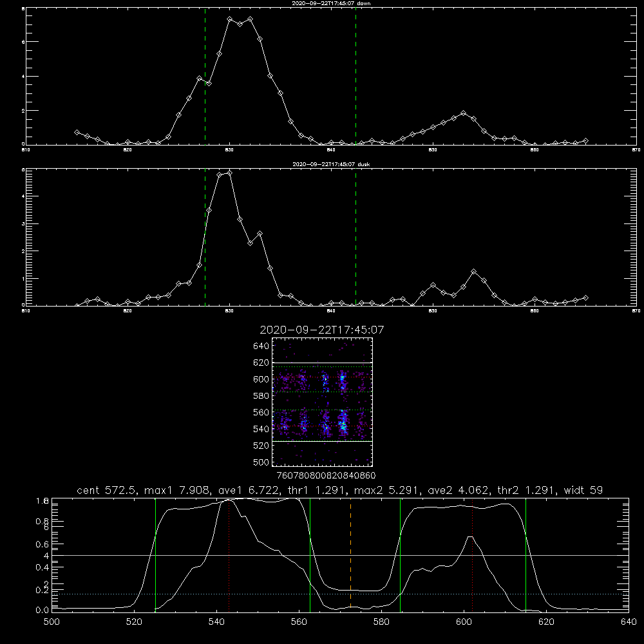644x644 pixels.
Task: Click the green vertical boundary line near 563
Action: coord(310,555)
